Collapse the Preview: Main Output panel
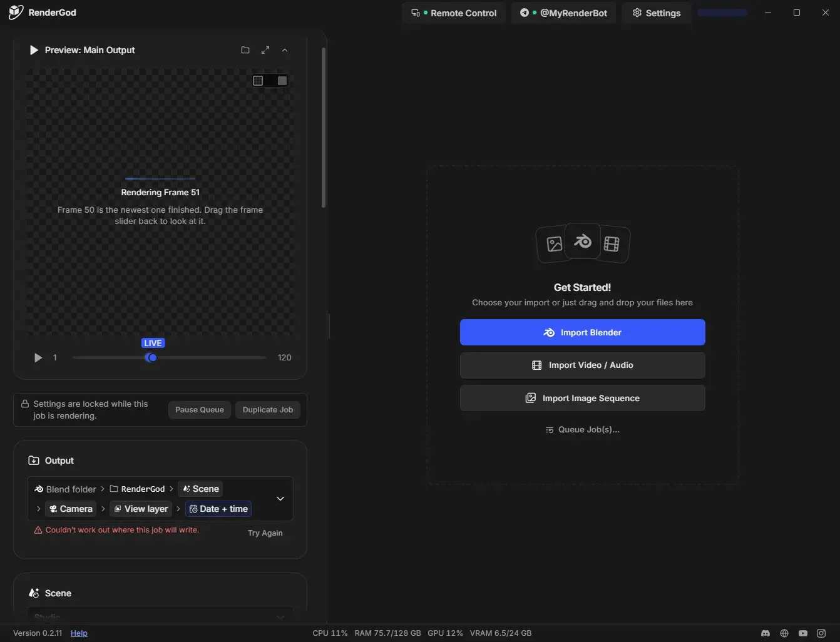Viewport: 840px width, 642px height. tap(285, 50)
